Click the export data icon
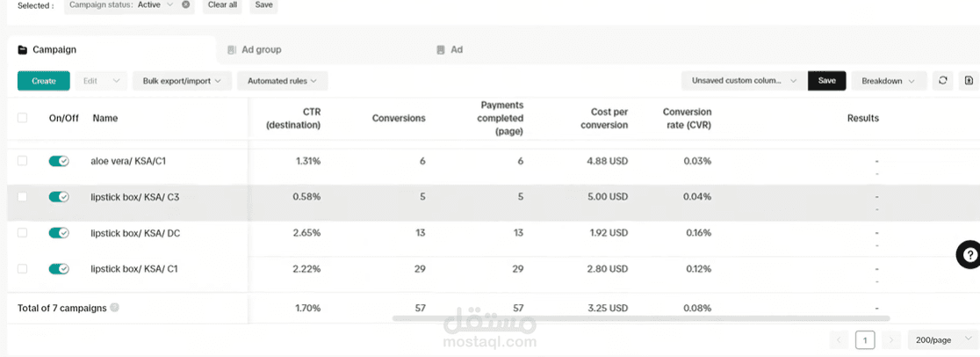 click(x=969, y=81)
